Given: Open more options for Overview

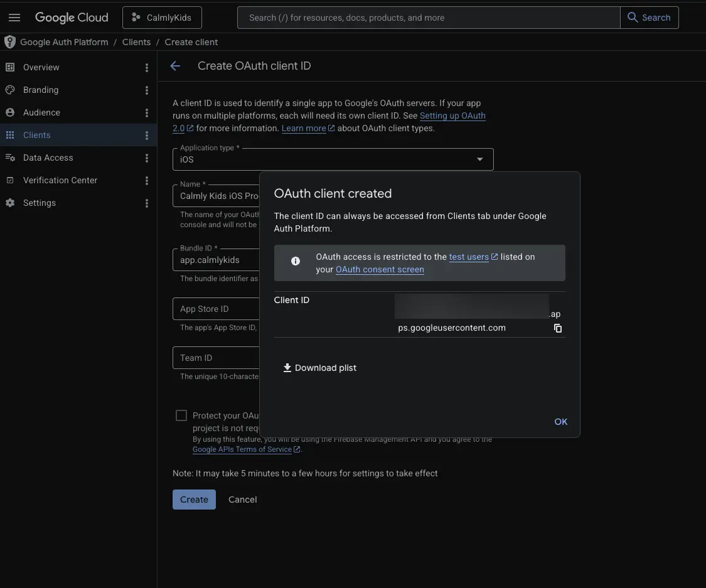Looking at the screenshot, I should coord(147,68).
